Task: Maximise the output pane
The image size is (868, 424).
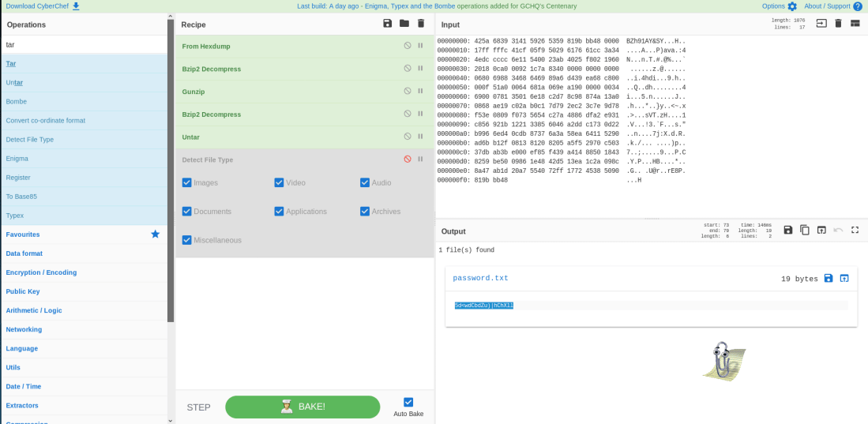Action: tap(855, 230)
